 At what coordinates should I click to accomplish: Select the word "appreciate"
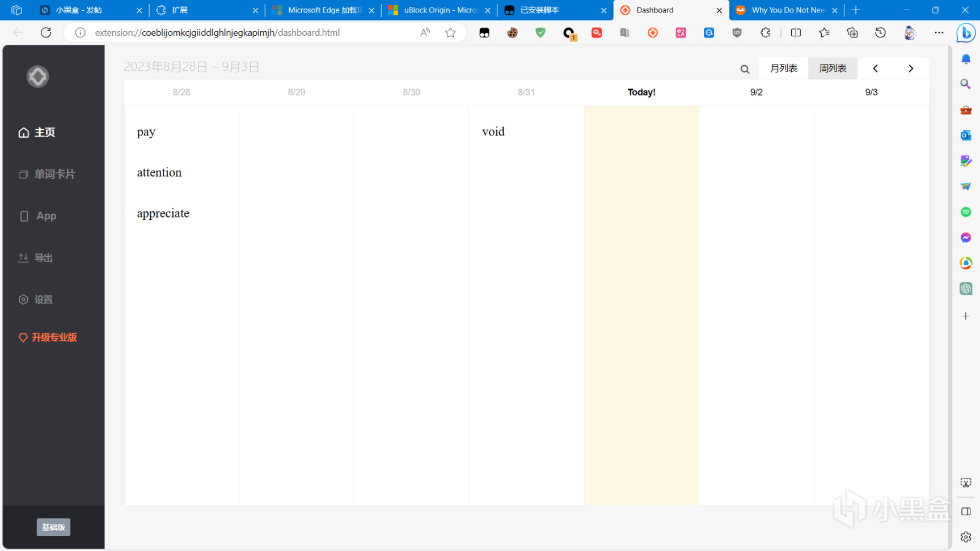163,214
